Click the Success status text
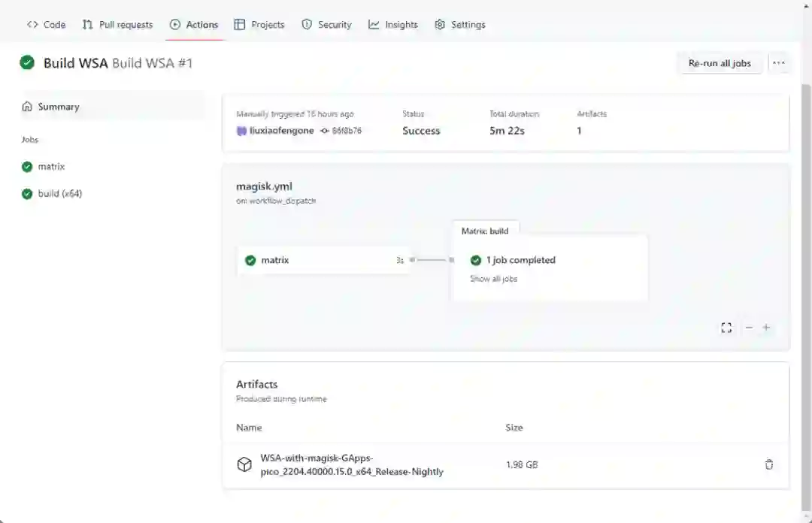This screenshot has height=523, width=812. [x=421, y=131]
